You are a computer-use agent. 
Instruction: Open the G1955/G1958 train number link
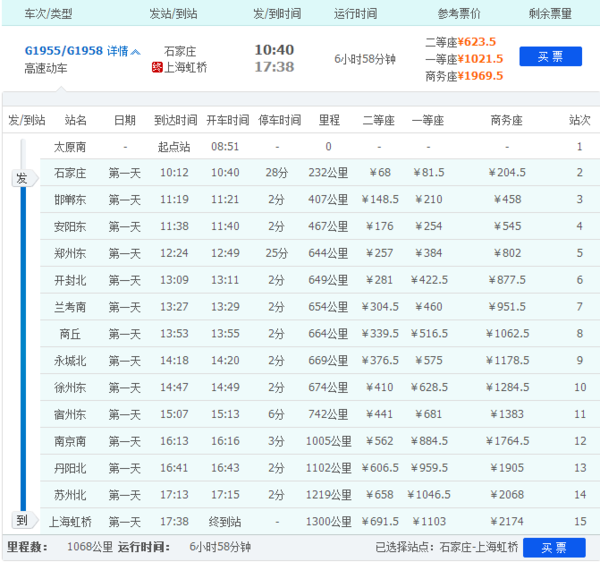pos(64,51)
